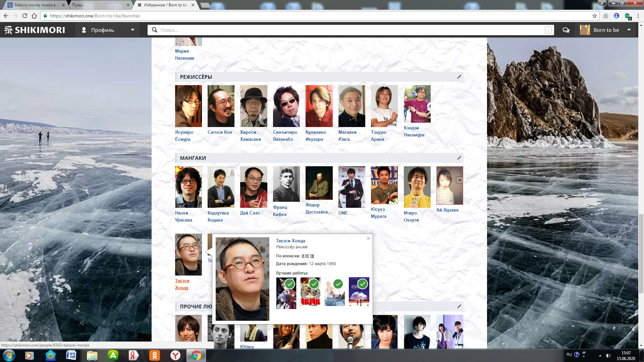The width and height of the screenshot is (644, 362).
Task: Click the pencil icon in Прочие люди header
Action: [x=459, y=306]
